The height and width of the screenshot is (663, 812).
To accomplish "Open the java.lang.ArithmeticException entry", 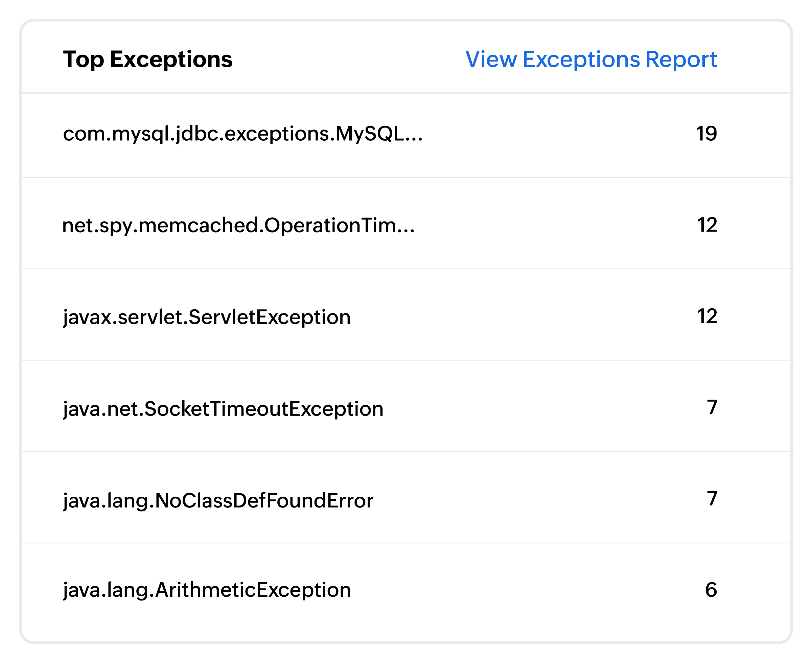I will pos(207,590).
